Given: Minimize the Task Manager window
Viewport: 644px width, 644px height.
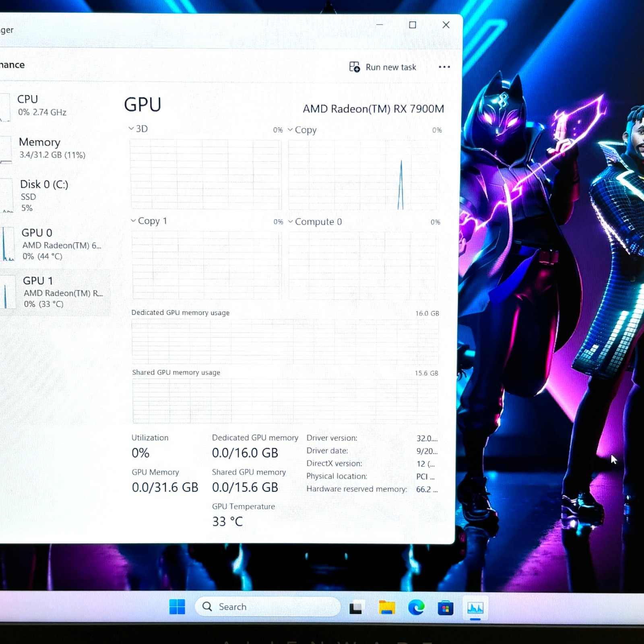Looking at the screenshot, I should (380, 25).
